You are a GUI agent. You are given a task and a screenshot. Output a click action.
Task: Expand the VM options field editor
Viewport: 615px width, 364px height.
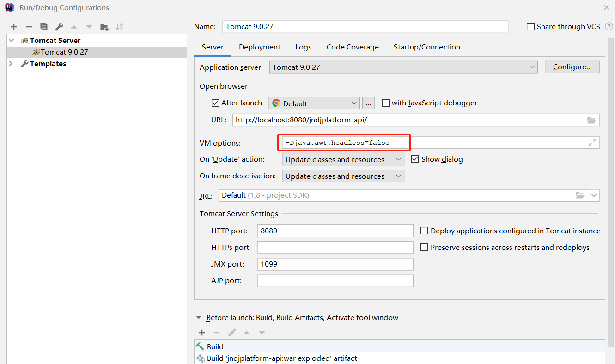click(592, 143)
